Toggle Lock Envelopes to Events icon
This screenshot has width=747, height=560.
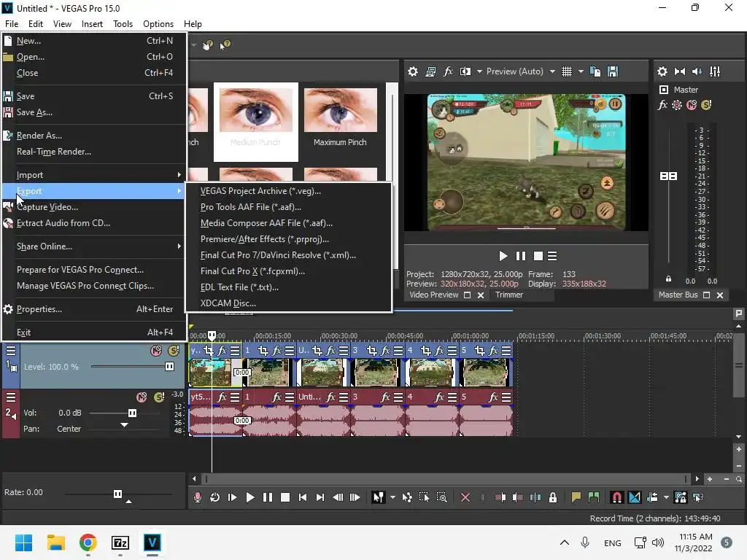click(x=681, y=497)
